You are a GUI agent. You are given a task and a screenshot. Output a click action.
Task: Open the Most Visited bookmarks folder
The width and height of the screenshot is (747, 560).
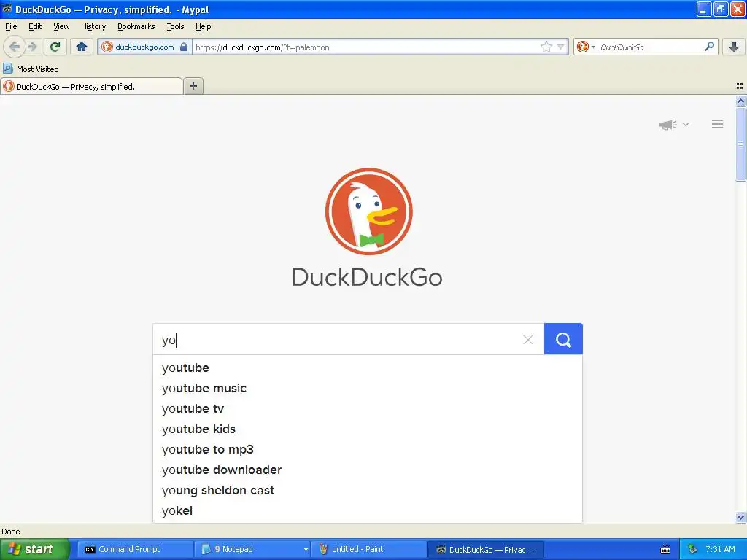[31, 69]
